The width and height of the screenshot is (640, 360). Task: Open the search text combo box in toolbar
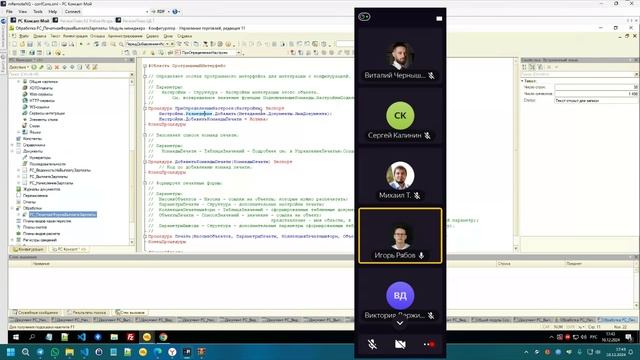pyautogui.click(x=149, y=44)
